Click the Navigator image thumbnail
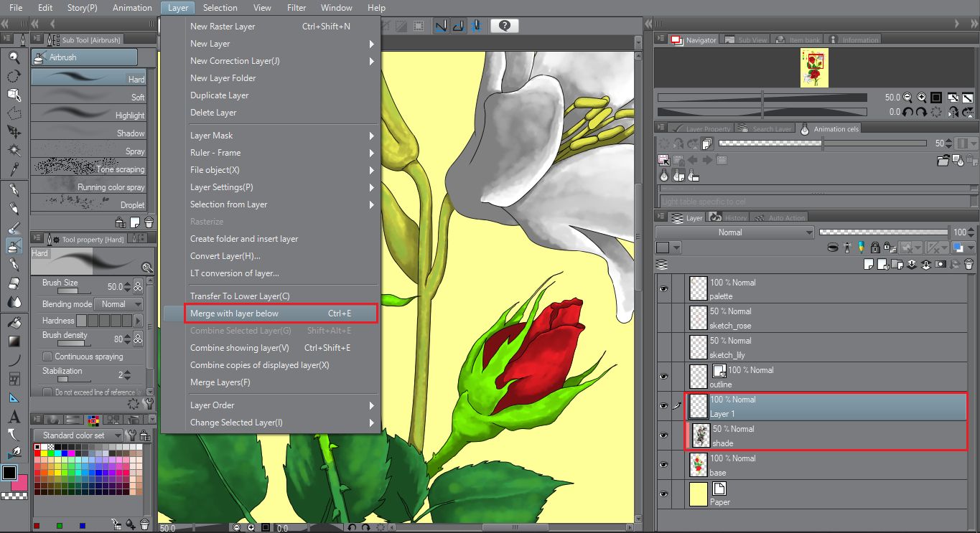This screenshot has width=980, height=533. point(814,68)
